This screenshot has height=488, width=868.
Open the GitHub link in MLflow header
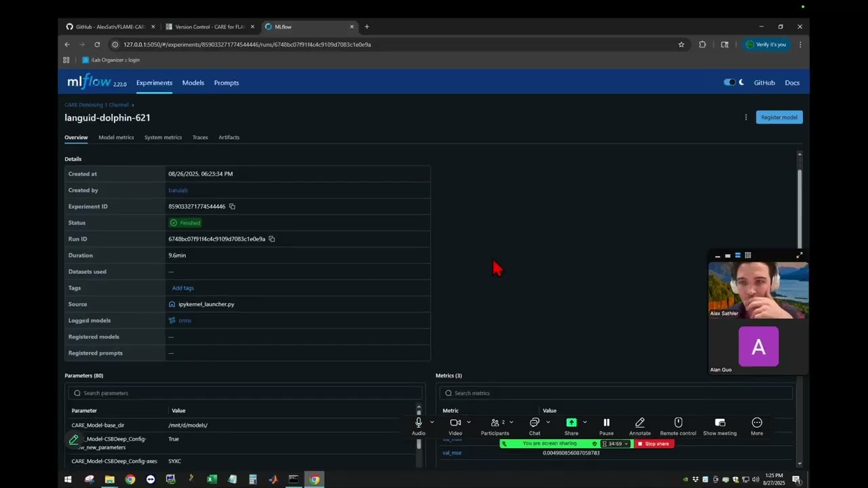coord(764,83)
